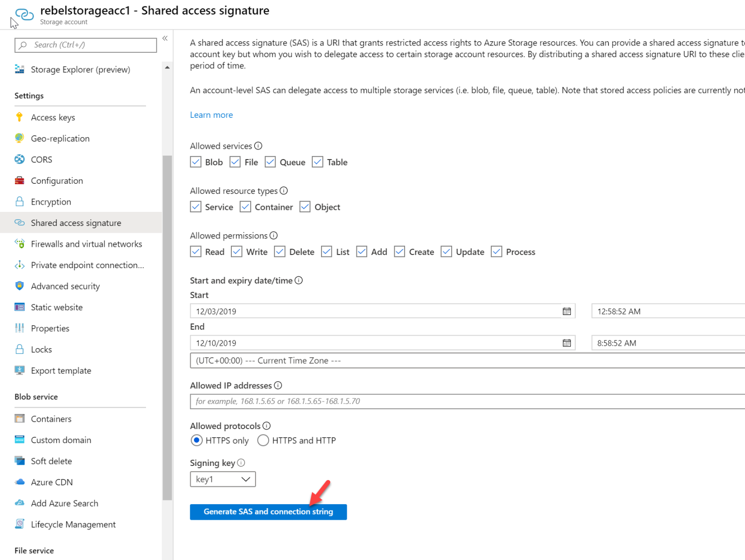Select the HTTPS and HTTP protocol option
This screenshot has height=560, width=745.
tap(263, 440)
